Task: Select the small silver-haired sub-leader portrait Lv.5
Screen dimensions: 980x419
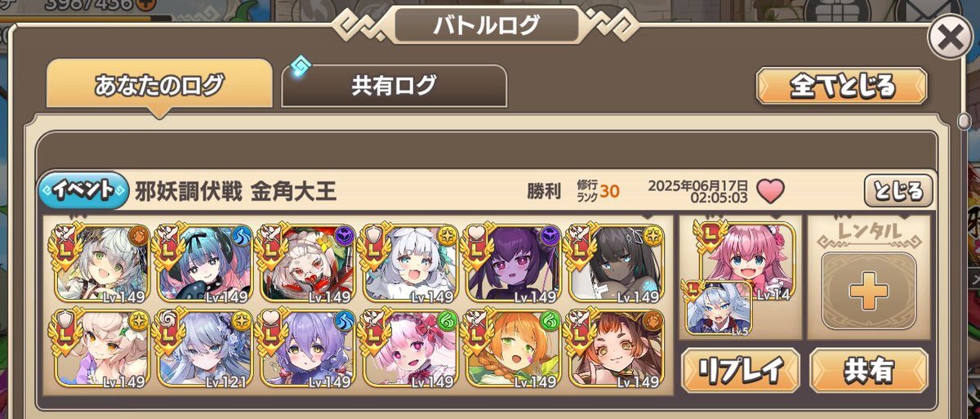Action: [719, 309]
